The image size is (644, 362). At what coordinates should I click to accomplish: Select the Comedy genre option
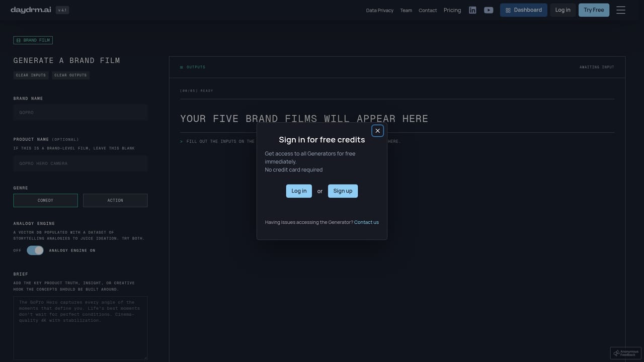(x=45, y=201)
